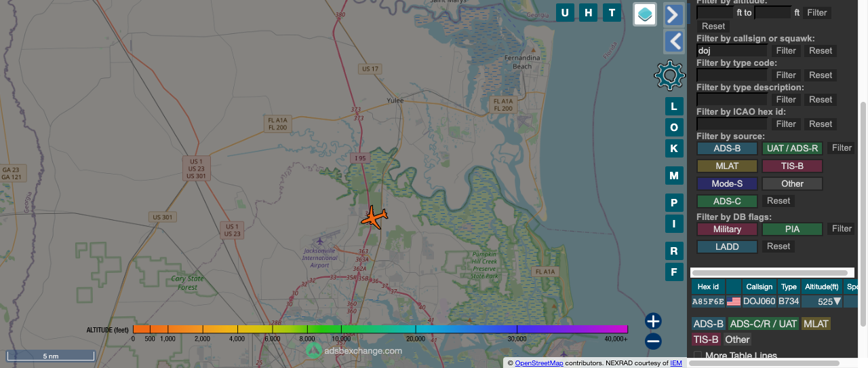Toggle the P map button

[x=673, y=202]
